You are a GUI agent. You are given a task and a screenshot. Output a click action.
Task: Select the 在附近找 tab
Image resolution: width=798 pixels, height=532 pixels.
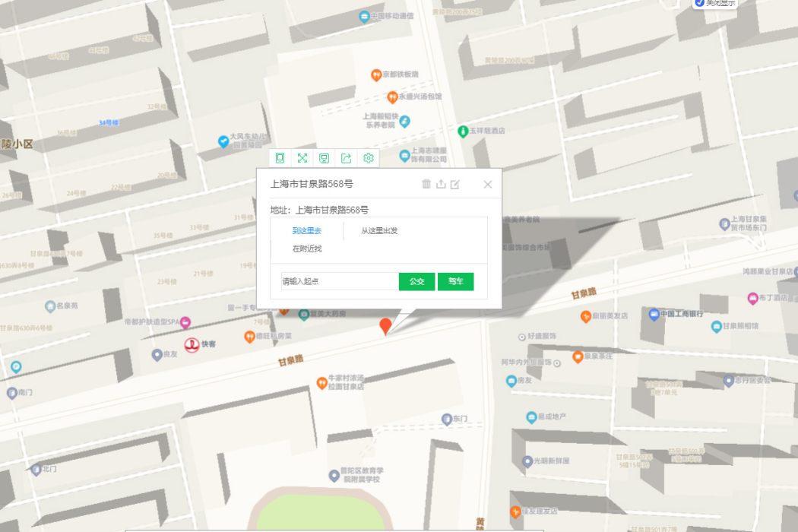pyautogui.click(x=307, y=249)
